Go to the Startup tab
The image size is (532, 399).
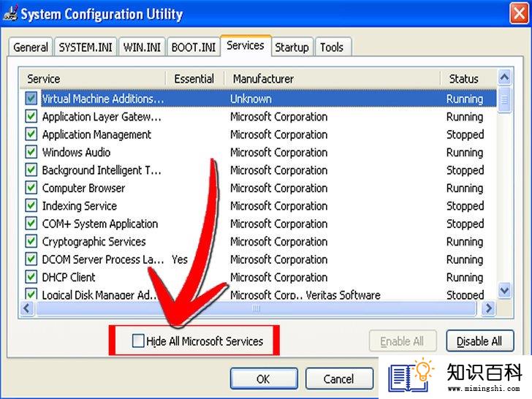[292, 47]
